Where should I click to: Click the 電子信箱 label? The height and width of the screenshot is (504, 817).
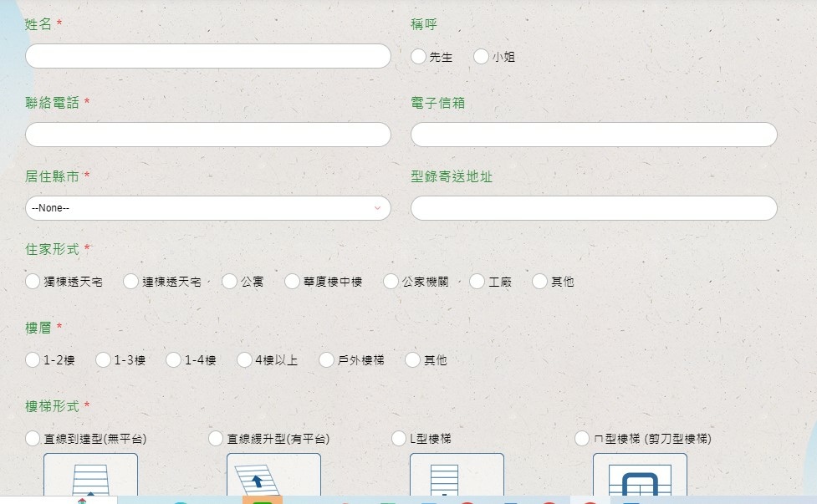click(x=437, y=103)
